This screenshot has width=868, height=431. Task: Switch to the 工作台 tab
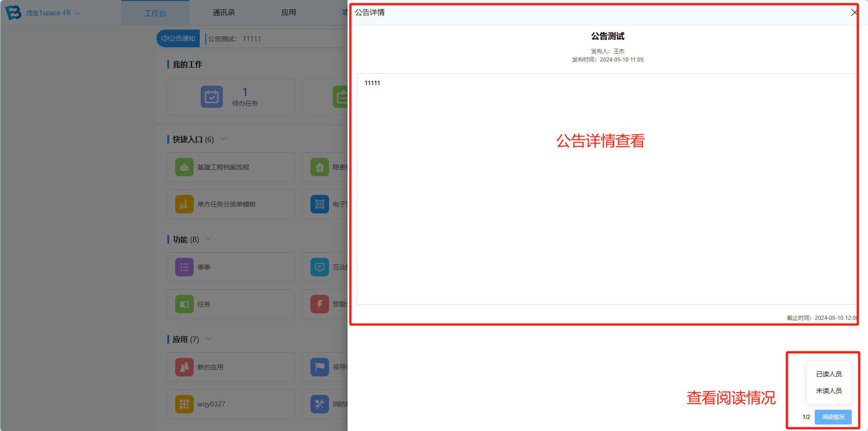155,13
